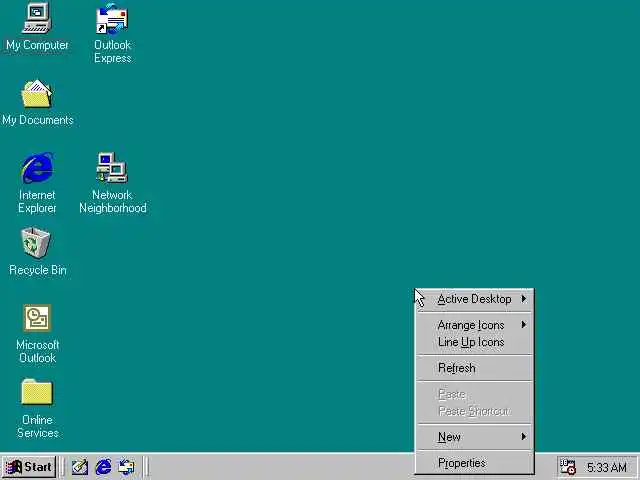Choose Refresh in the context menu
This screenshot has width=640, height=480.
474,368
